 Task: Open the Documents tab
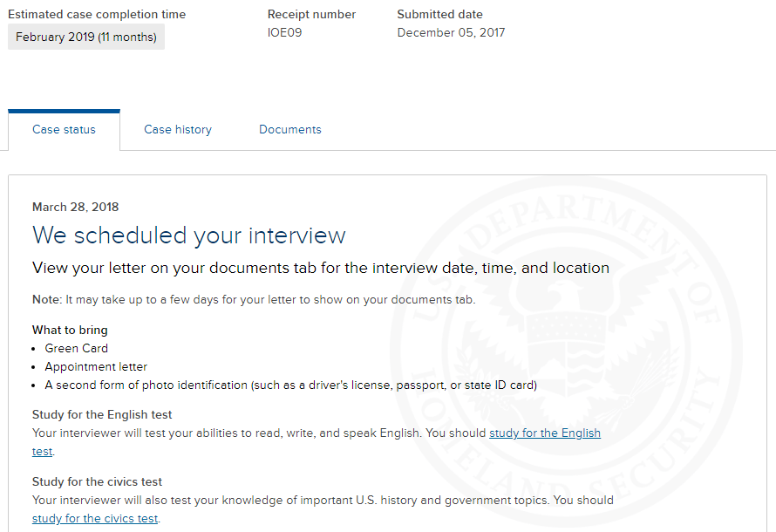coord(290,130)
